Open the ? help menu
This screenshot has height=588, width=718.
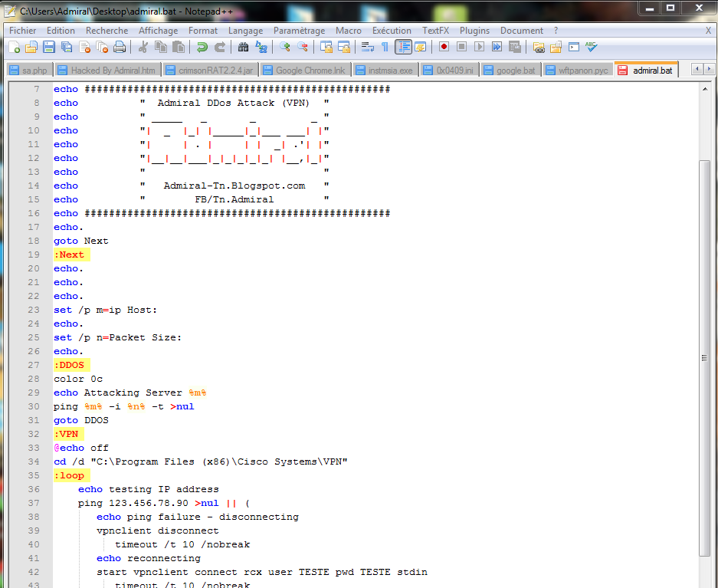[556, 31]
